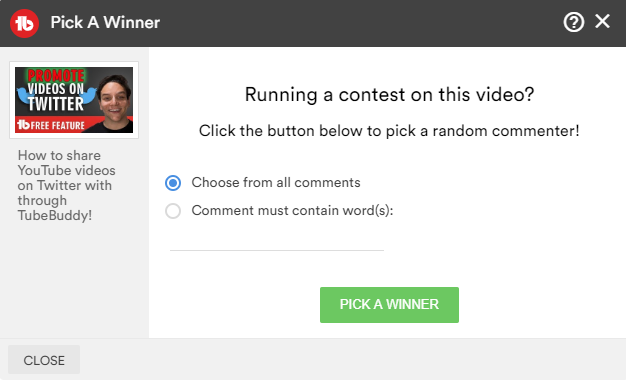Focus the required words text input line
The width and height of the screenshot is (626, 380).
277,241
